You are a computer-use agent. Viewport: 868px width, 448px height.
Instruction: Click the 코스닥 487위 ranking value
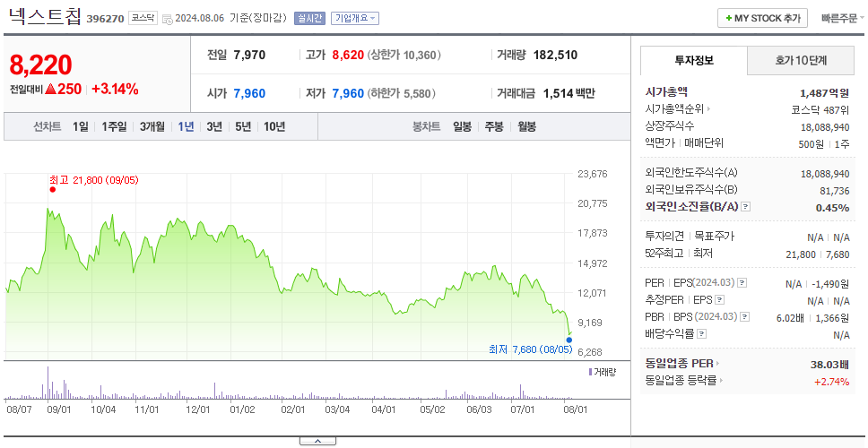(820, 109)
